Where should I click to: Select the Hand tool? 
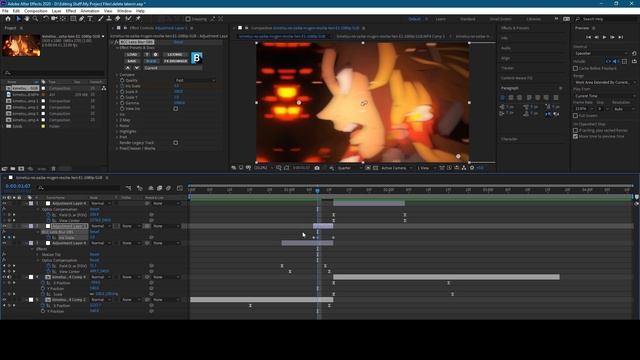tap(27, 19)
